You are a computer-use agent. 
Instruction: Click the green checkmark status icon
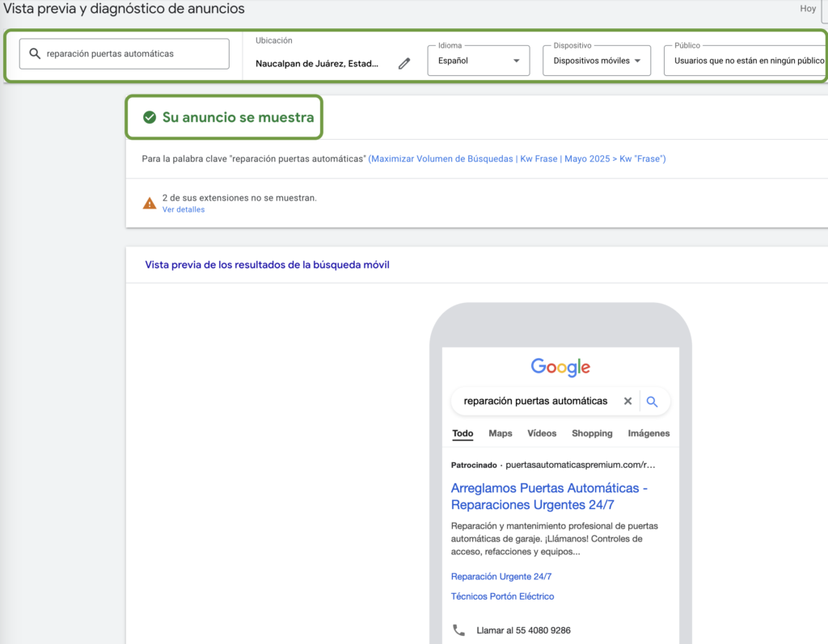(149, 117)
